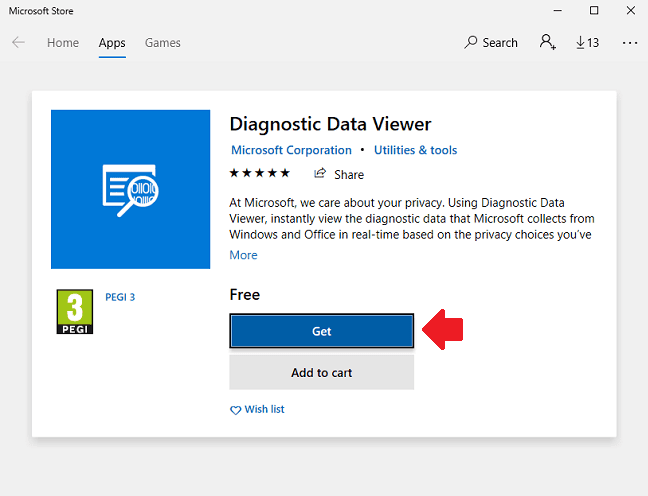Open Microsoft Corporation publisher link
The width and height of the screenshot is (648, 496).
(291, 150)
